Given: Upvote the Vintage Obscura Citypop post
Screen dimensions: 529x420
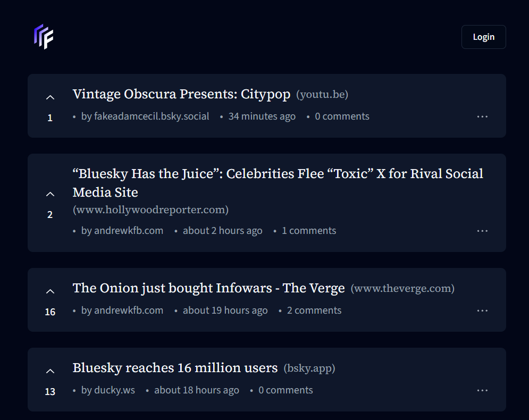Looking at the screenshot, I should click(50, 97).
